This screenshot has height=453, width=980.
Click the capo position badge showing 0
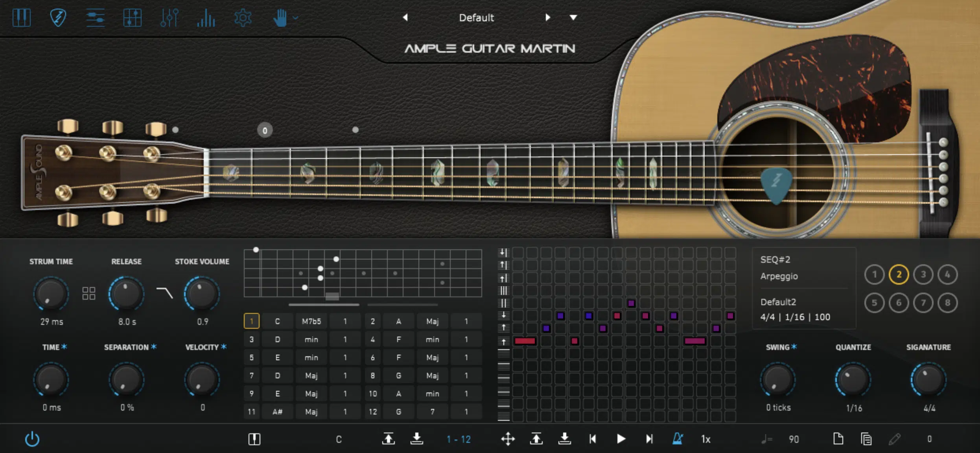pyautogui.click(x=265, y=131)
